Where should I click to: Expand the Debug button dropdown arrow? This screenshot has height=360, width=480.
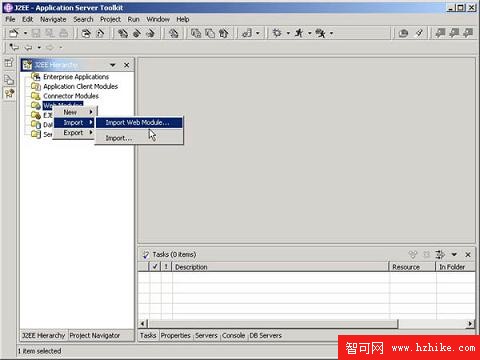[x=288, y=33]
